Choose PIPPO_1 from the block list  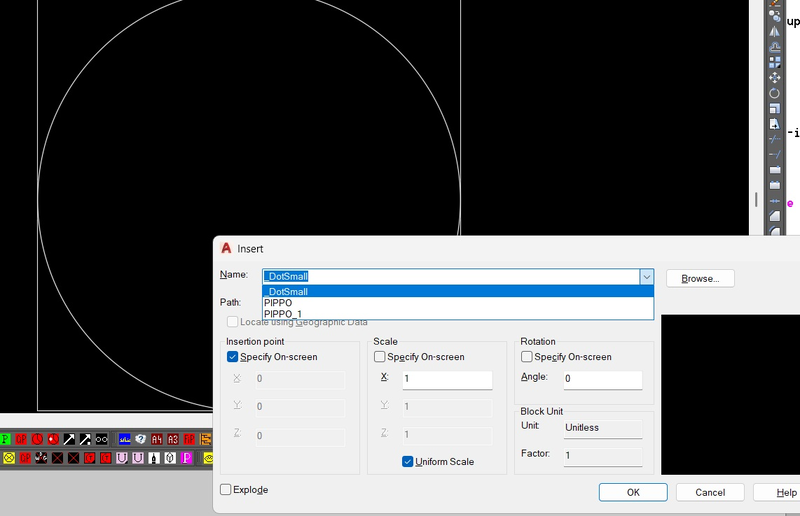pyautogui.click(x=283, y=313)
